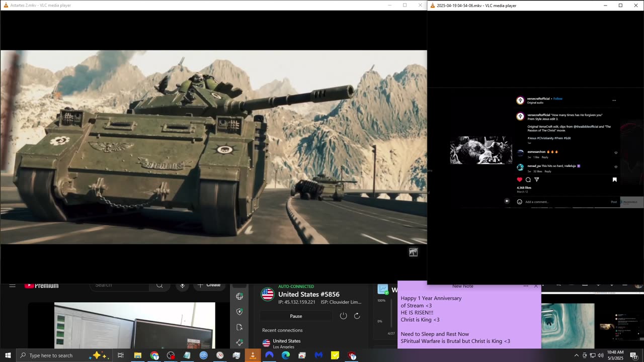Switch to VLC media player in the taskbar
The width and height of the screenshot is (644, 362).
point(253,355)
